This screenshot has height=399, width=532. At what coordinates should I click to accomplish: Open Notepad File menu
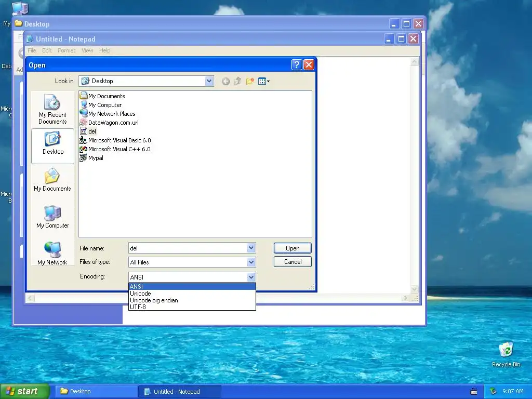pos(32,50)
